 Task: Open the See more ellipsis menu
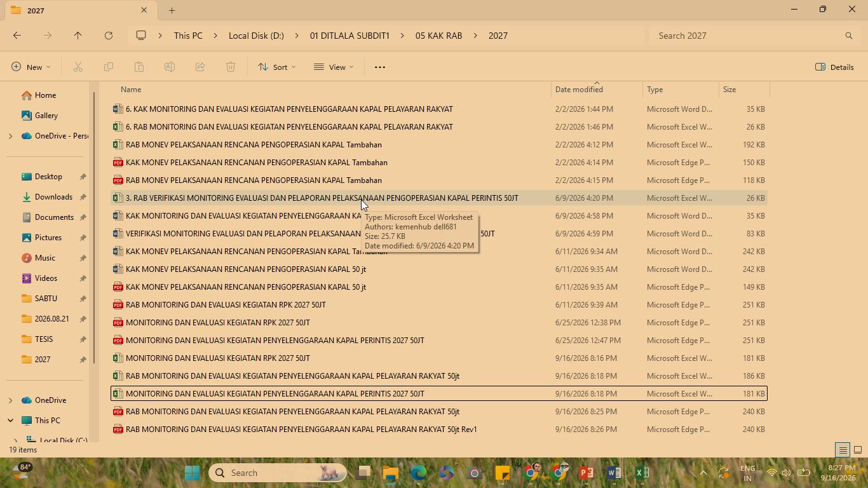click(x=380, y=67)
